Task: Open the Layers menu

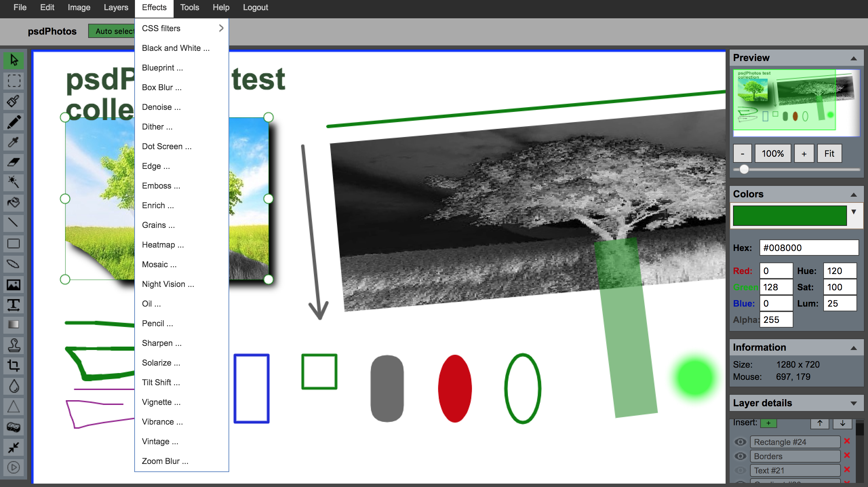Action: [116, 7]
